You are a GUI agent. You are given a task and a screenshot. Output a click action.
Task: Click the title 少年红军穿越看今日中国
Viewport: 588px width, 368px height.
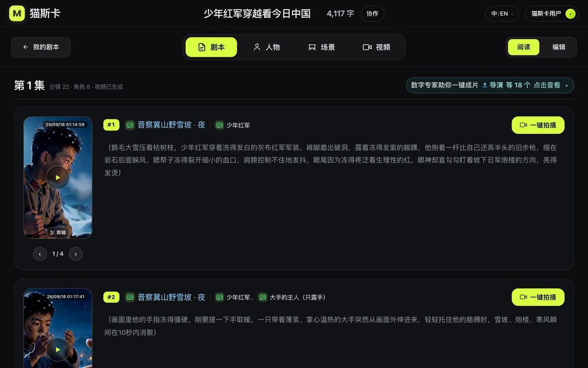[257, 14]
